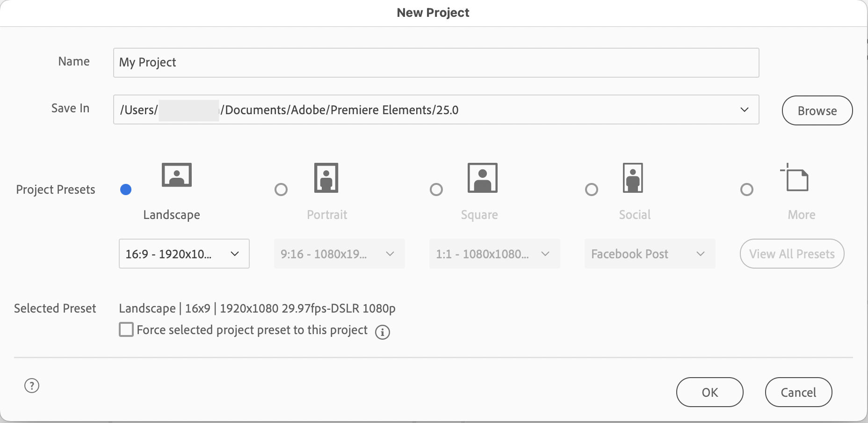Click the Landscape person-in-frame thumbnail icon
The width and height of the screenshot is (868, 423).
pyautogui.click(x=176, y=175)
